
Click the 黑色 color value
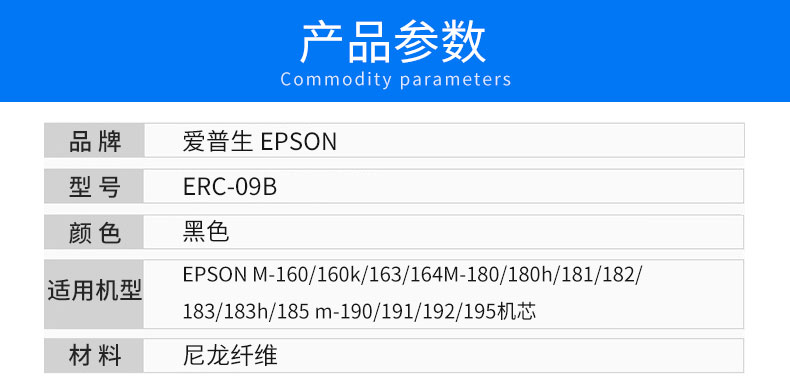coord(206,232)
